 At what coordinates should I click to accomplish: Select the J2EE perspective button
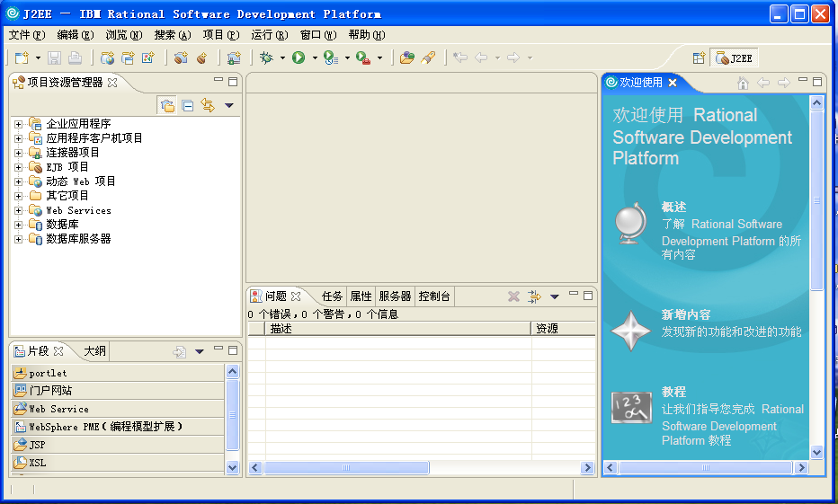(734, 58)
